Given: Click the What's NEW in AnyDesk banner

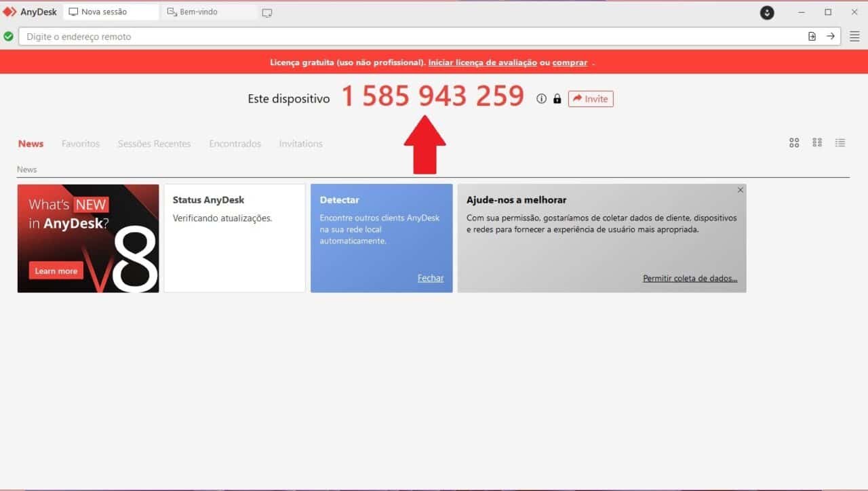Looking at the screenshot, I should tap(88, 238).
